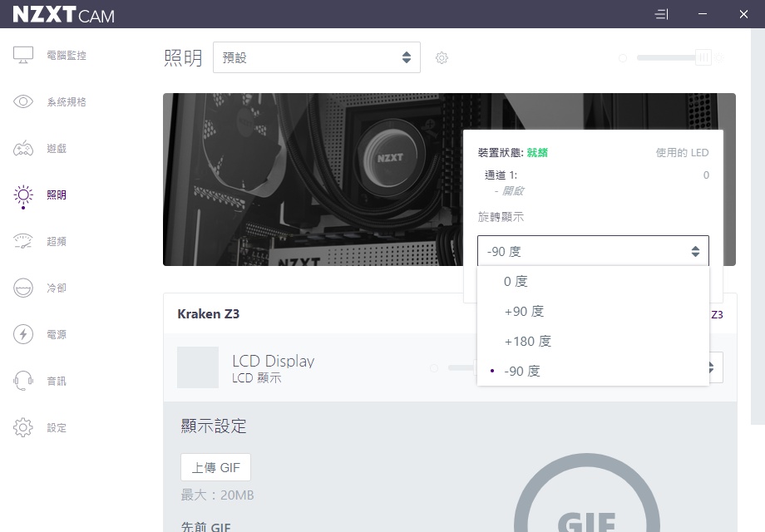Minimize the NZXT CAM window
Viewport: 765px width, 532px height.
tap(703, 14)
